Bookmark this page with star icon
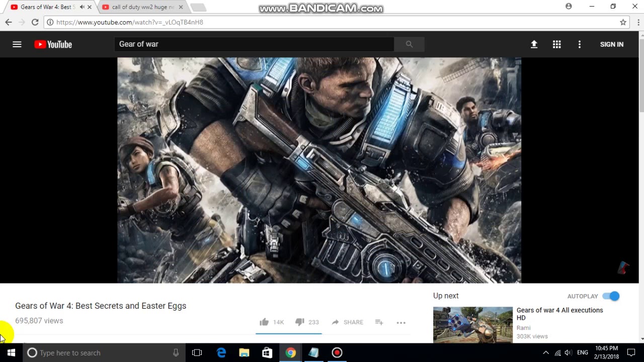Viewport: 644px width, 362px height. (623, 22)
